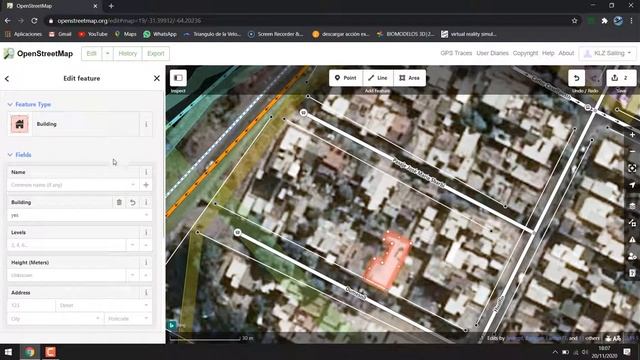Screen dimensions: 640x360
Task: Open the issues warning panel
Action: coord(632,240)
